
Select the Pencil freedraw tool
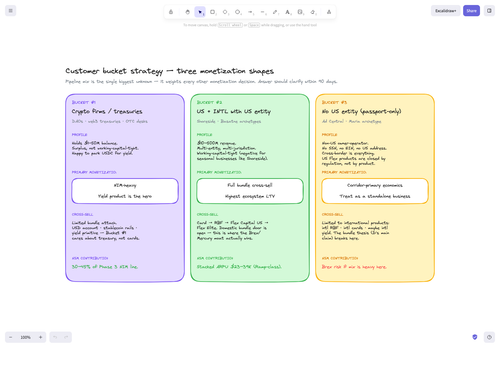tap(275, 12)
